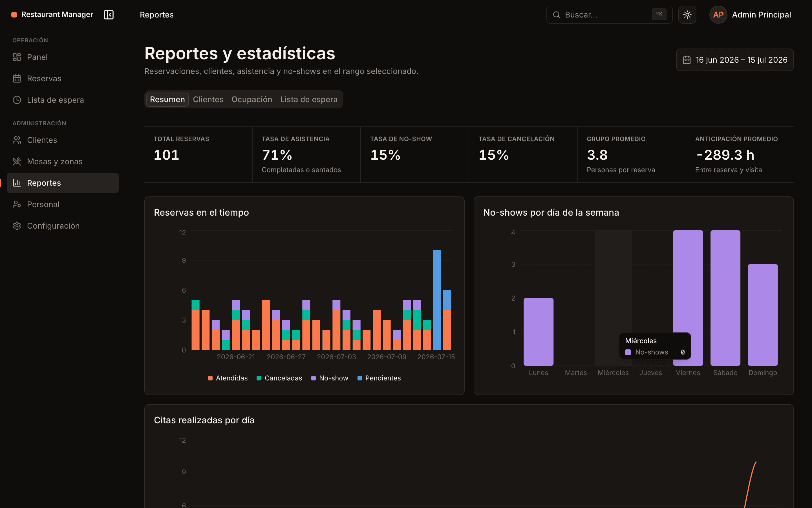Toggle the Canceladas legend swatch
Viewport: 812px width, 508px height.
click(x=259, y=378)
